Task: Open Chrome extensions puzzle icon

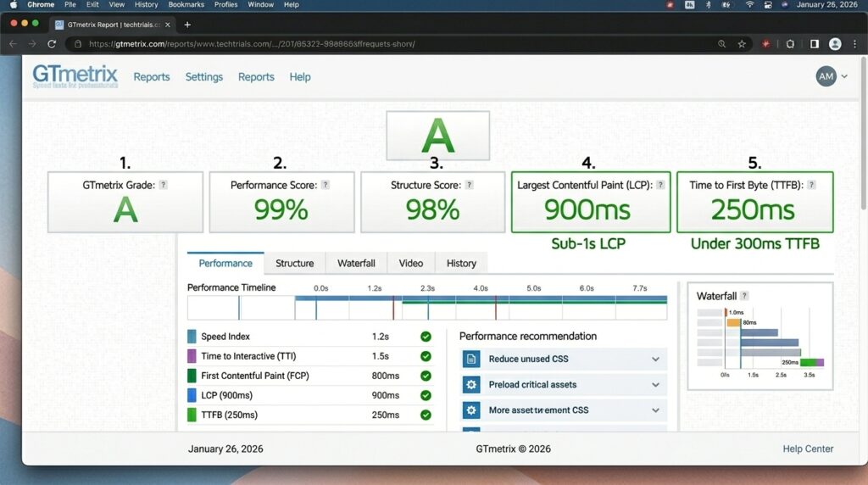Action: click(790, 44)
